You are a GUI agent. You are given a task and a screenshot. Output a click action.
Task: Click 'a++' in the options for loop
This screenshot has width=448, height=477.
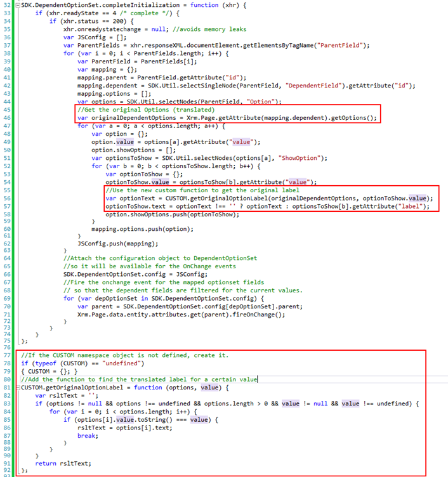click(x=211, y=126)
